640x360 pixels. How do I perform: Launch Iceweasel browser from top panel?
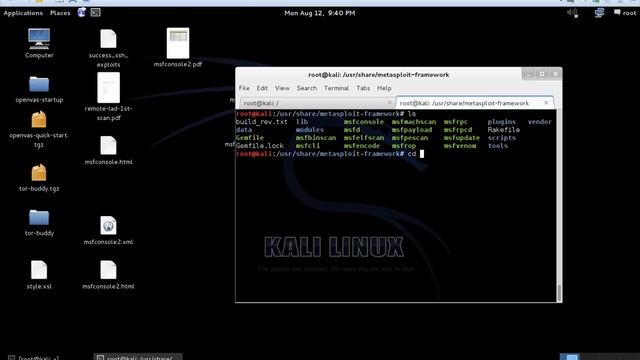pos(82,13)
